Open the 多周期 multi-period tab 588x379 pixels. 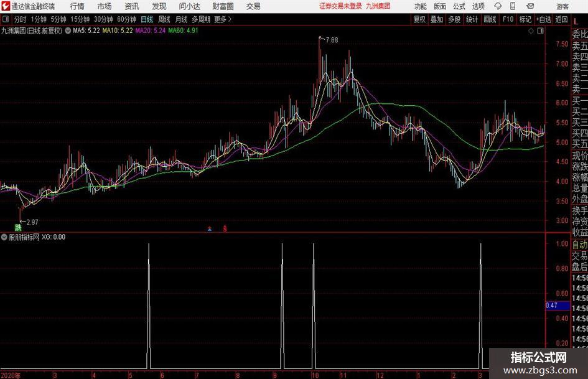click(201, 19)
